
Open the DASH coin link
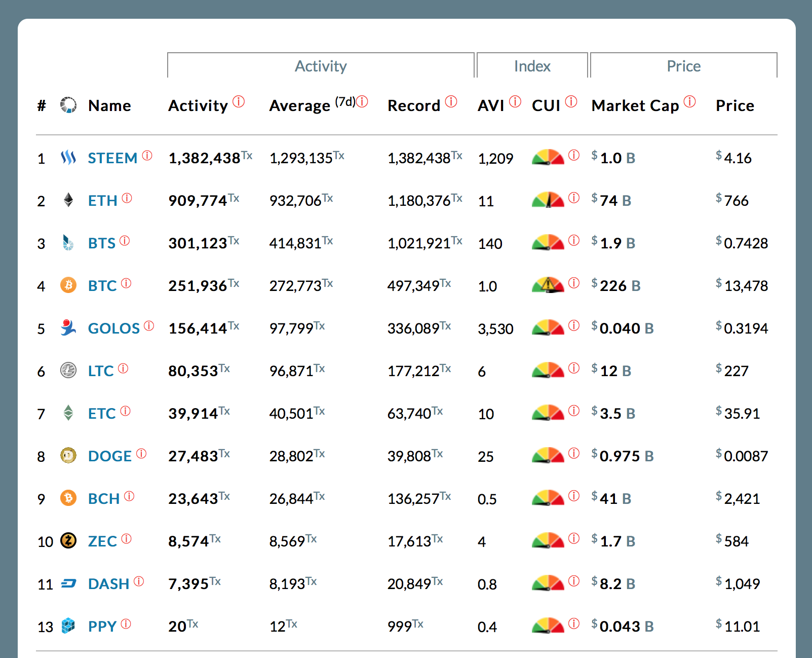coord(109,584)
